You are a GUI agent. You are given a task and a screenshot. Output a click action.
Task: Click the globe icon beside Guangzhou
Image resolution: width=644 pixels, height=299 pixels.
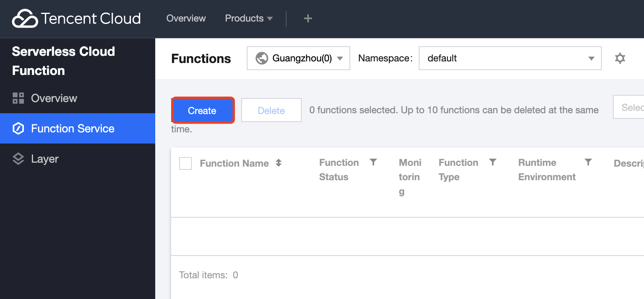[262, 58]
